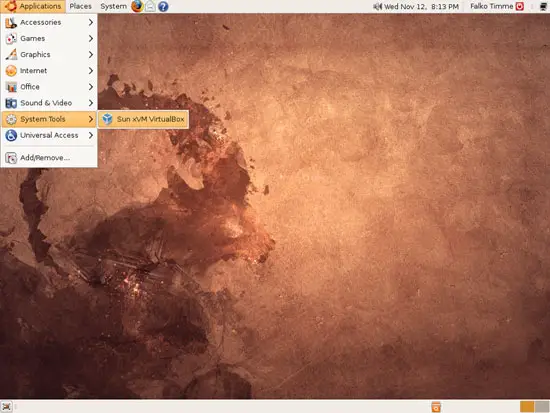Open the mail envelope icon in panel
This screenshot has width=550, height=413.
pyautogui.click(x=150, y=6)
